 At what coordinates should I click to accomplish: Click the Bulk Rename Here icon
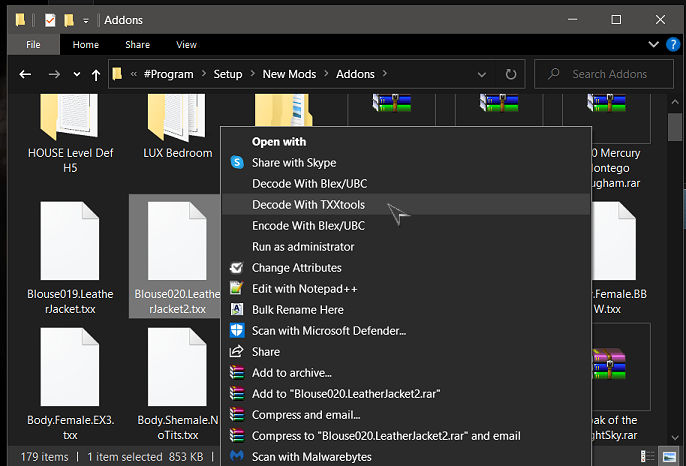point(236,309)
